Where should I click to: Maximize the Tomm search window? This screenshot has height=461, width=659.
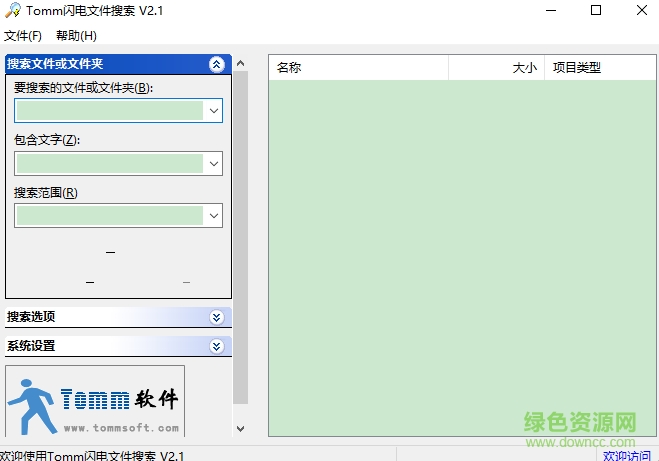coord(596,10)
